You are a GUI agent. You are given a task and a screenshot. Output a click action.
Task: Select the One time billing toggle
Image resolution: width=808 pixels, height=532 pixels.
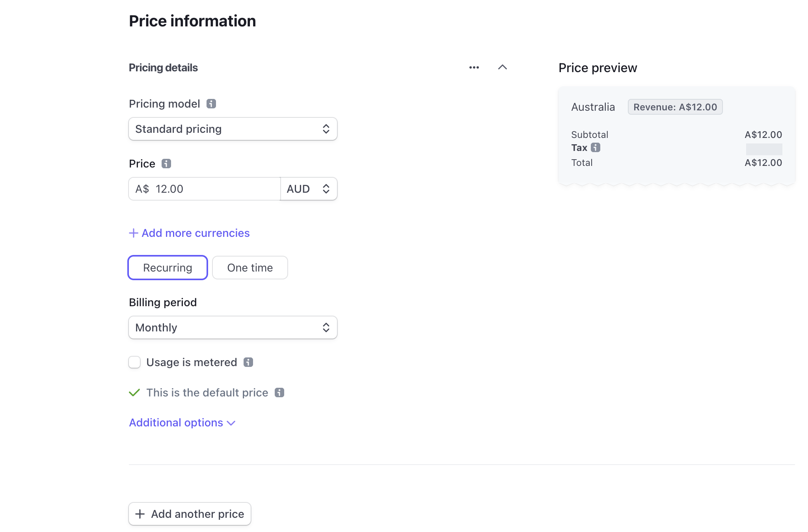point(250,268)
